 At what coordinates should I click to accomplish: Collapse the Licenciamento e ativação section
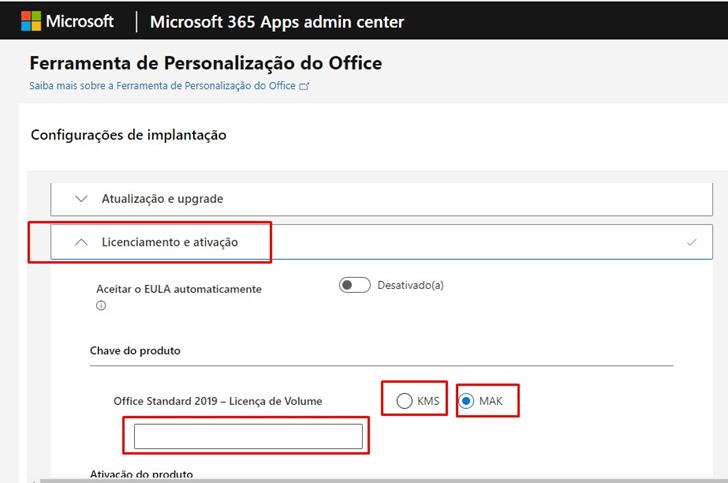[381, 242]
